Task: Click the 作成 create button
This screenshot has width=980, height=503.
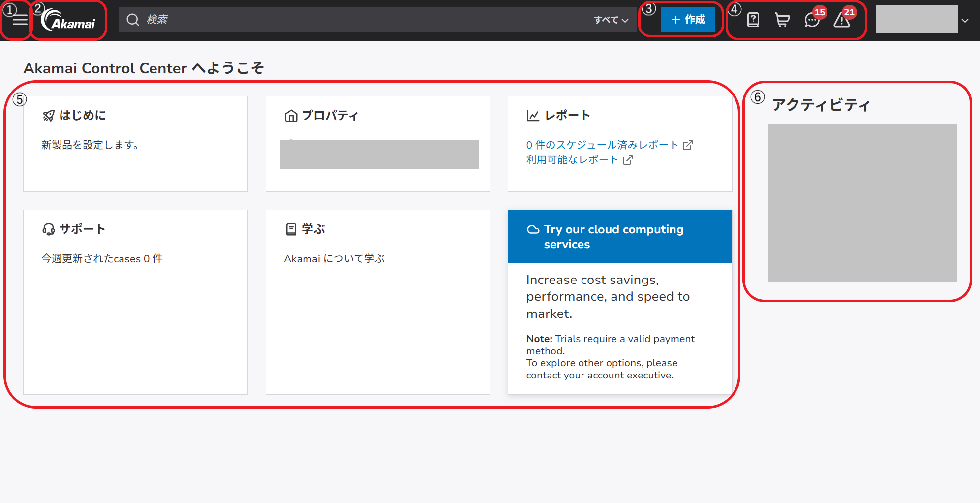Action: 688,20
